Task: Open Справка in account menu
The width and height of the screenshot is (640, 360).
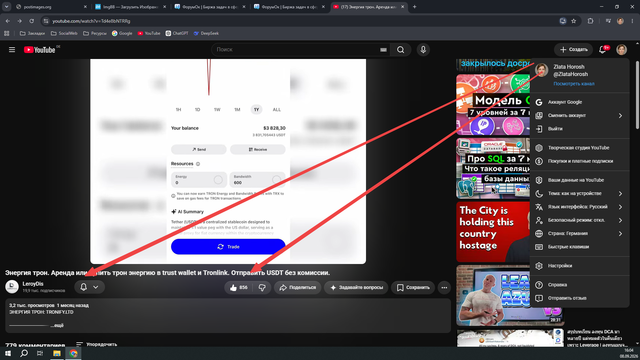Action: [x=580, y=285]
